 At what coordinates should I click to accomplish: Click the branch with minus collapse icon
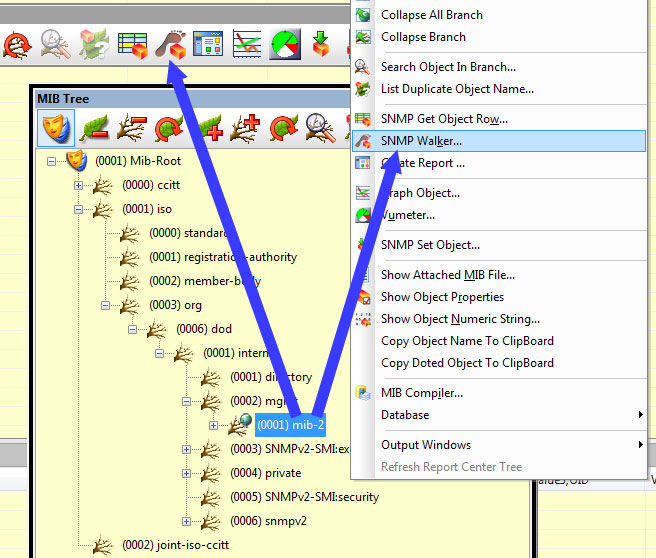coord(132,128)
